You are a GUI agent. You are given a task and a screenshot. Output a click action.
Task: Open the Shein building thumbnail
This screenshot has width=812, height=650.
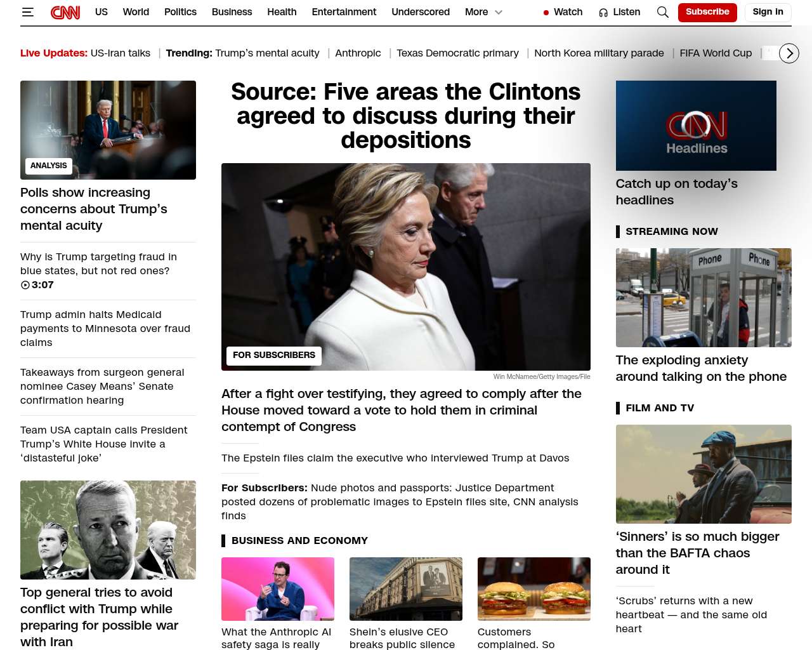coord(406,589)
